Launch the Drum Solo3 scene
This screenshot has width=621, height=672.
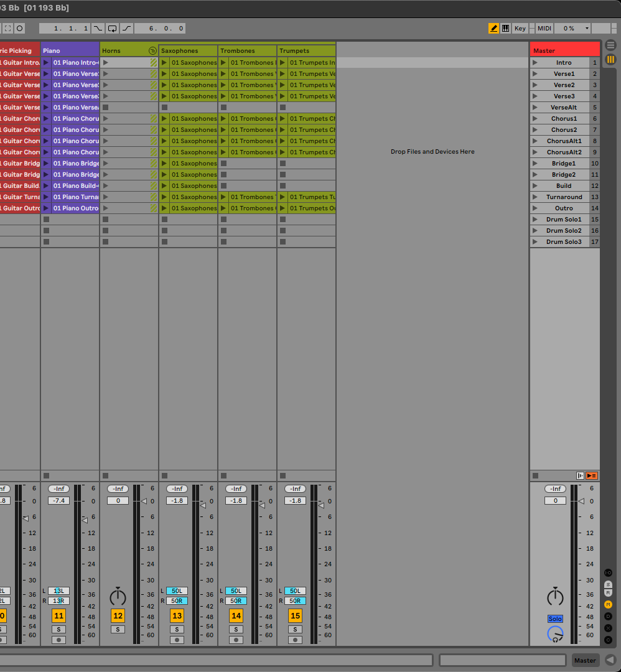(x=535, y=241)
